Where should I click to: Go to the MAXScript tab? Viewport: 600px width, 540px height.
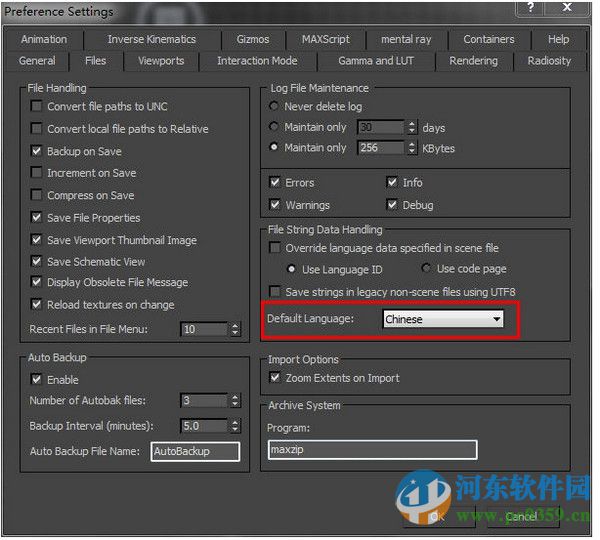pyautogui.click(x=326, y=39)
